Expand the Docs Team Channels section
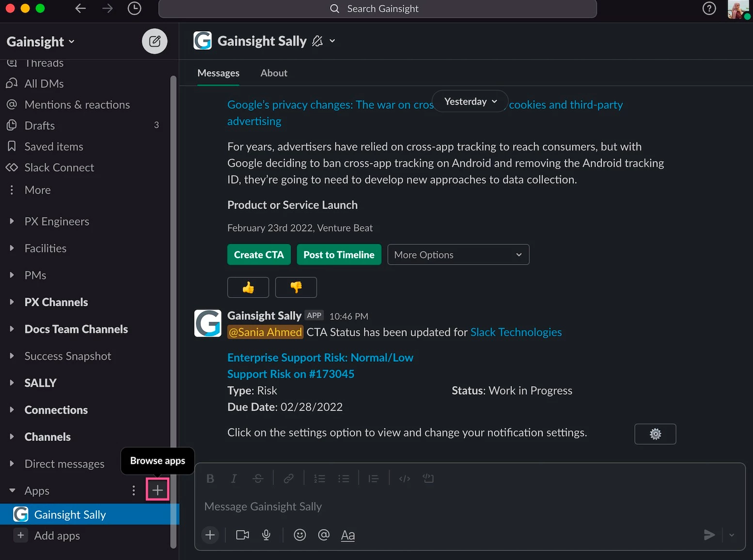This screenshot has width=753, height=560. click(x=12, y=329)
